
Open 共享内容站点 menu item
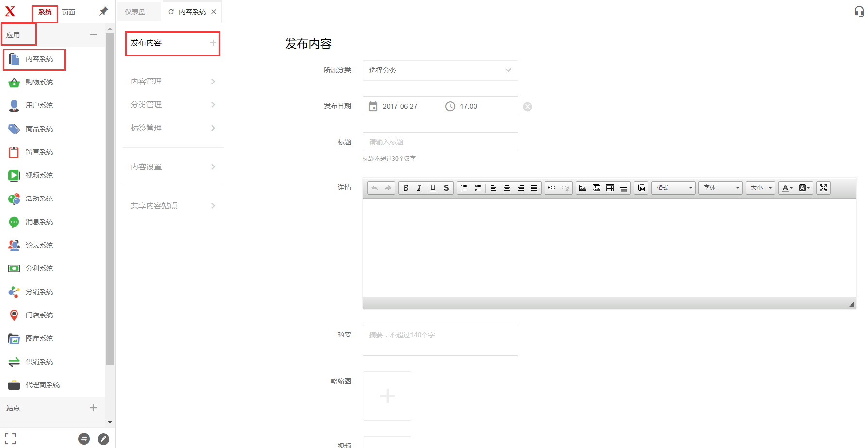point(172,206)
